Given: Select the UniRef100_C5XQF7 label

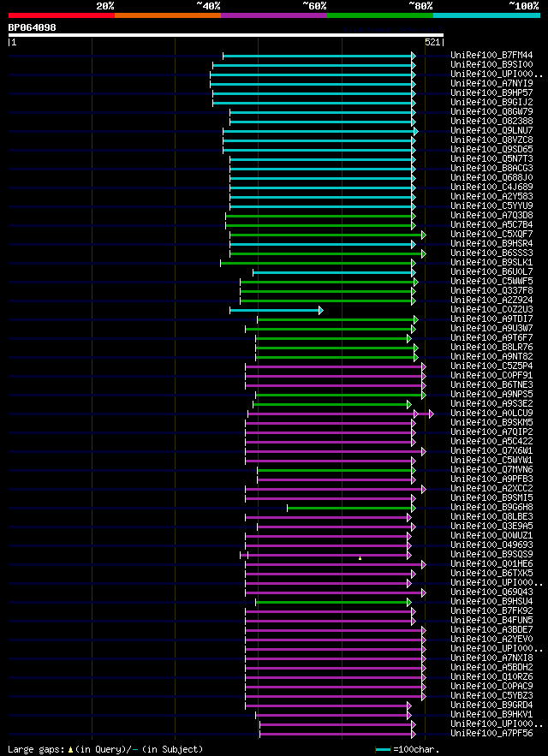Looking at the screenshot, I should coord(491,234).
